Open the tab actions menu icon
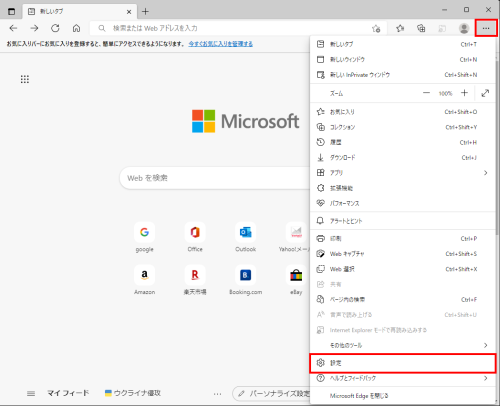This screenshot has width=500, height=406. pos(11,11)
